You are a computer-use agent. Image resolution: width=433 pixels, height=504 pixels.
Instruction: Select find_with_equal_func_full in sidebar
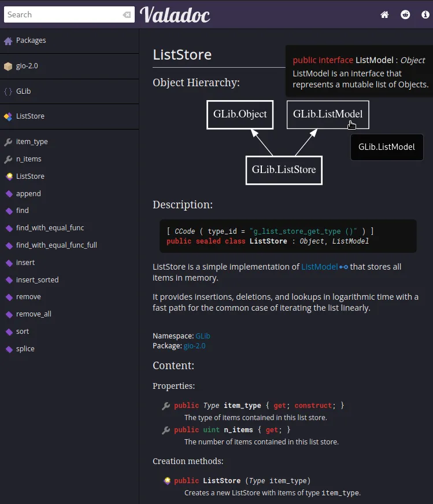tap(56, 245)
